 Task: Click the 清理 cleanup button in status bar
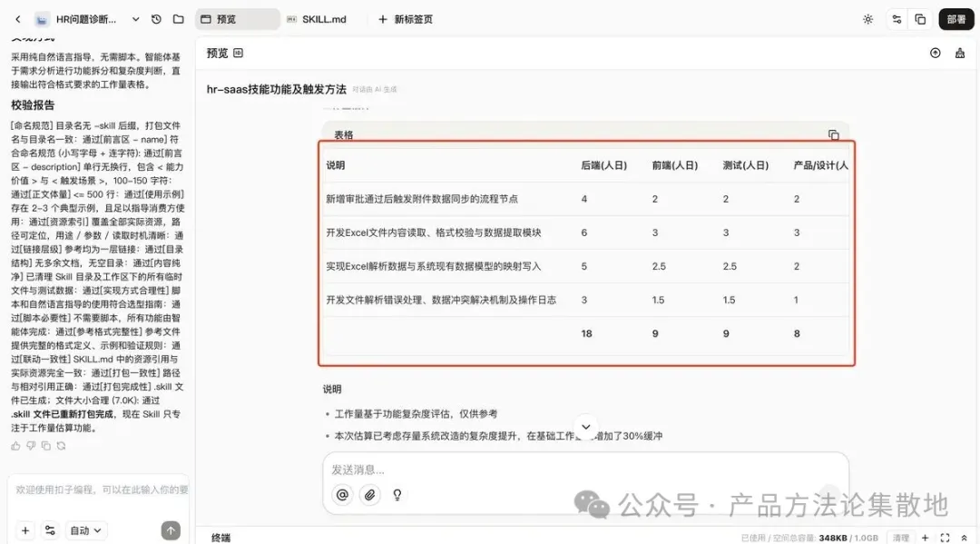[903, 538]
